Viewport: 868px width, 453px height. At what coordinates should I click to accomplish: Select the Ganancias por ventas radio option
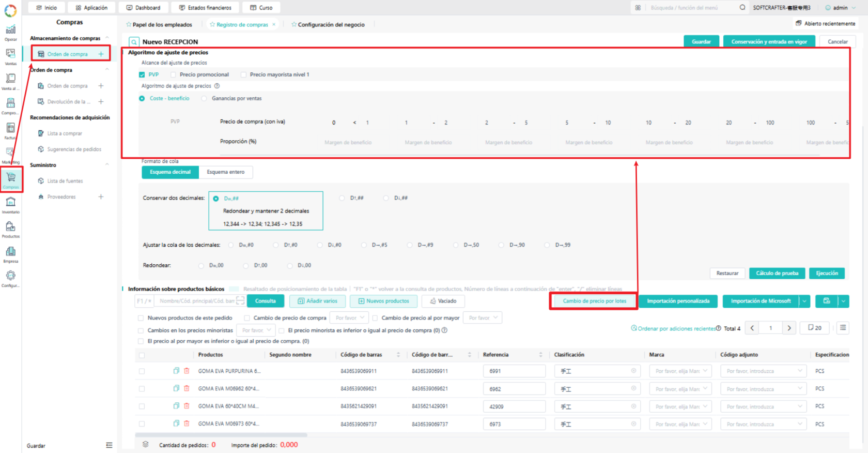[x=204, y=98]
